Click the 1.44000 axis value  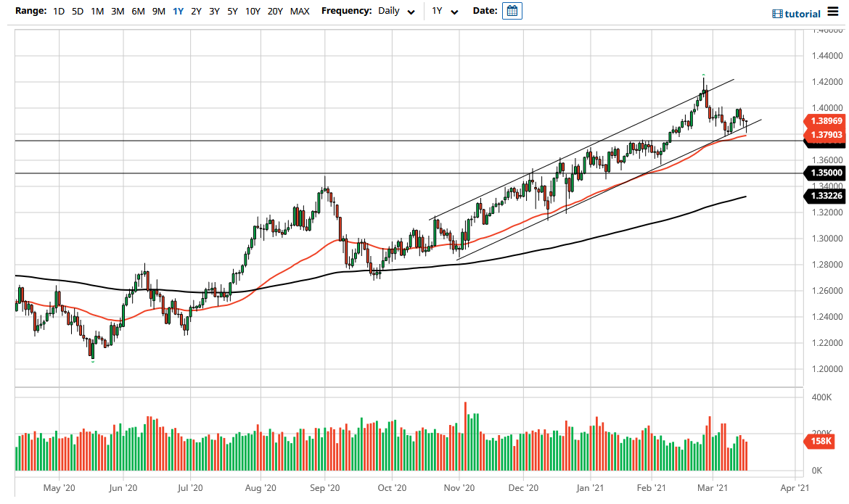coord(827,56)
